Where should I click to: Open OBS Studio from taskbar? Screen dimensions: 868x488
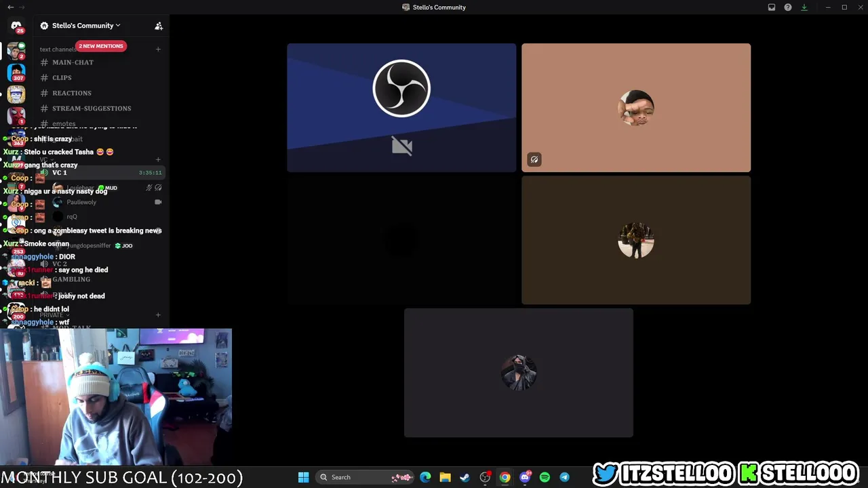[485, 477]
